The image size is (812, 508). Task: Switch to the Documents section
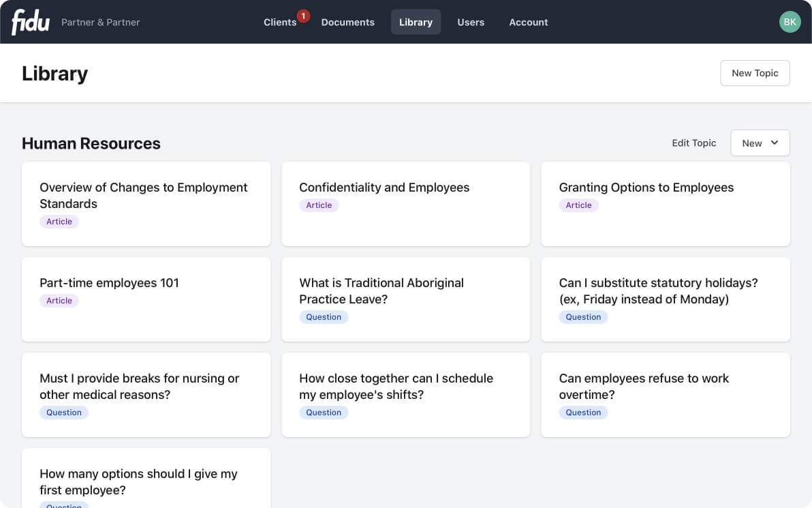pos(347,22)
